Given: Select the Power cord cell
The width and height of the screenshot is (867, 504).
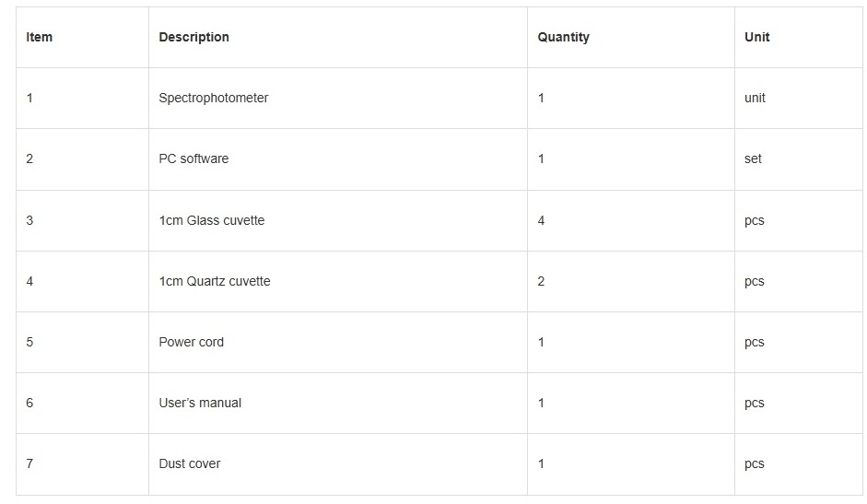Looking at the screenshot, I should click(191, 343).
